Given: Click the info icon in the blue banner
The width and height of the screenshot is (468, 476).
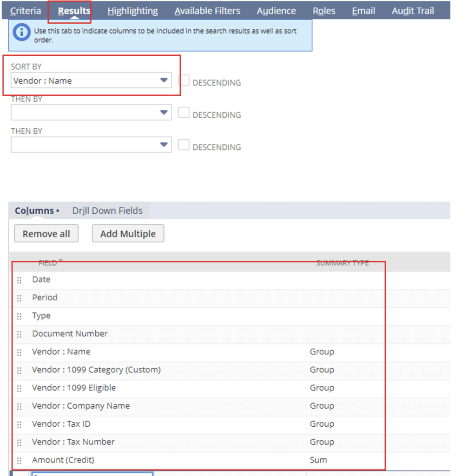Looking at the screenshot, I should tap(21, 32).
